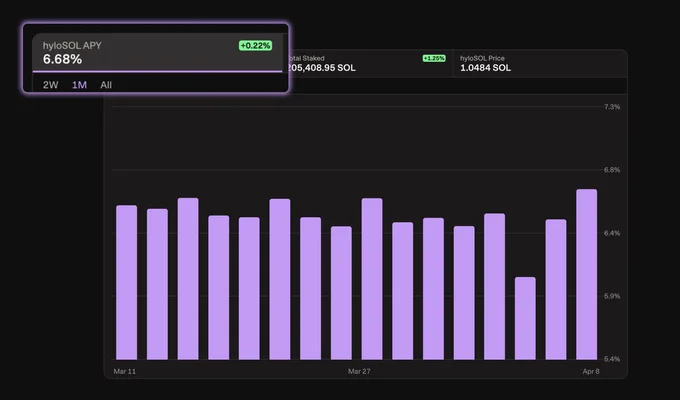Open the hyloSOL APY stat card
The image size is (680, 400).
[x=157, y=53]
